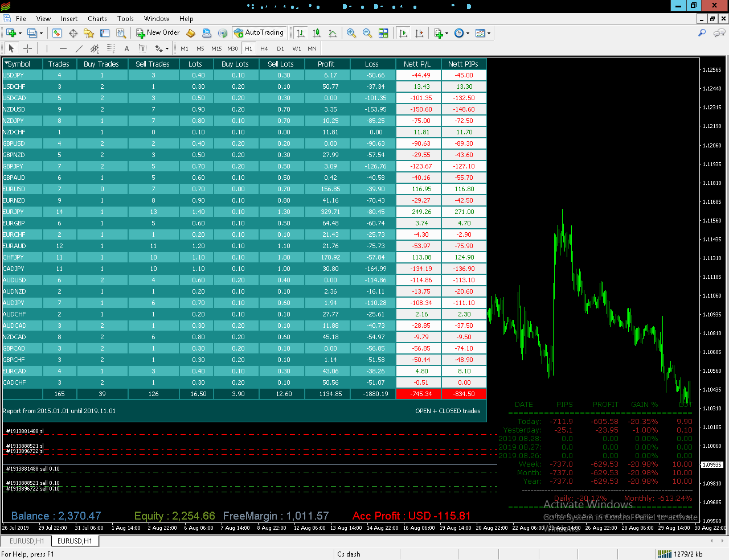This screenshot has width=729, height=560.
Task: Switch to candlestick chart view
Action: pyautogui.click(x=317, y=33)
